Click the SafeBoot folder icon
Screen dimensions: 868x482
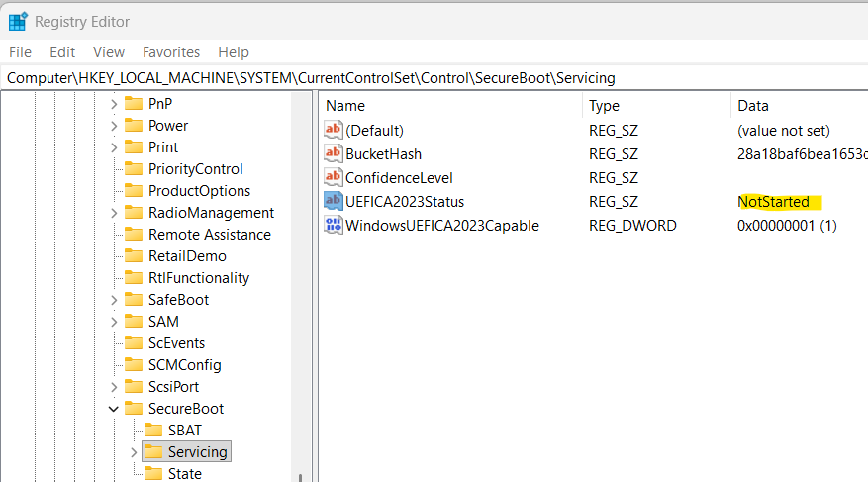[134, 299]
